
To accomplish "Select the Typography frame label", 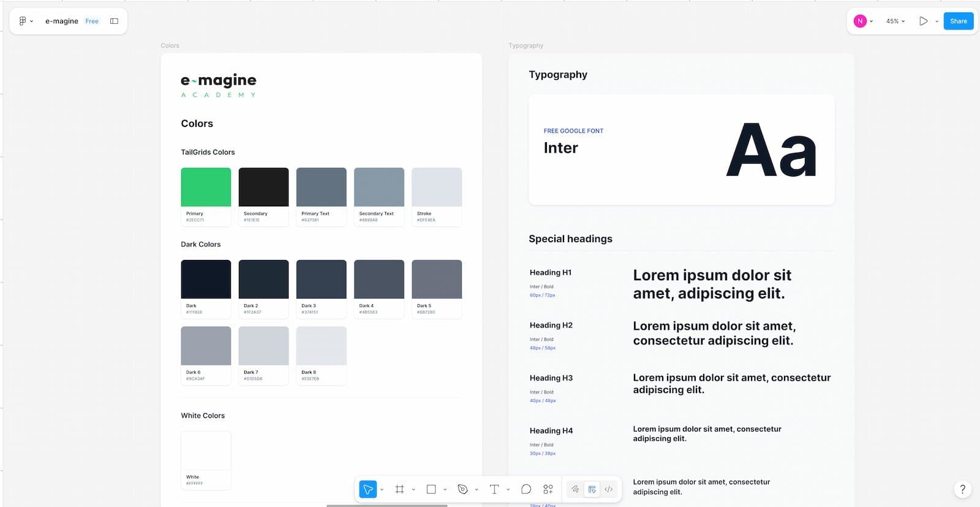I will click(526, 45).
